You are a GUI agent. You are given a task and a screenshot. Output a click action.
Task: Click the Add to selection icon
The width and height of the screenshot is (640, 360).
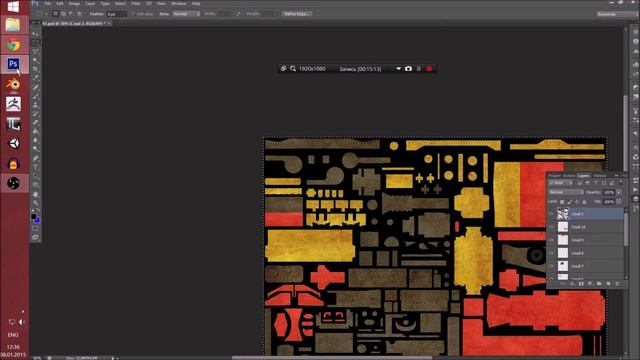(63, 13)
